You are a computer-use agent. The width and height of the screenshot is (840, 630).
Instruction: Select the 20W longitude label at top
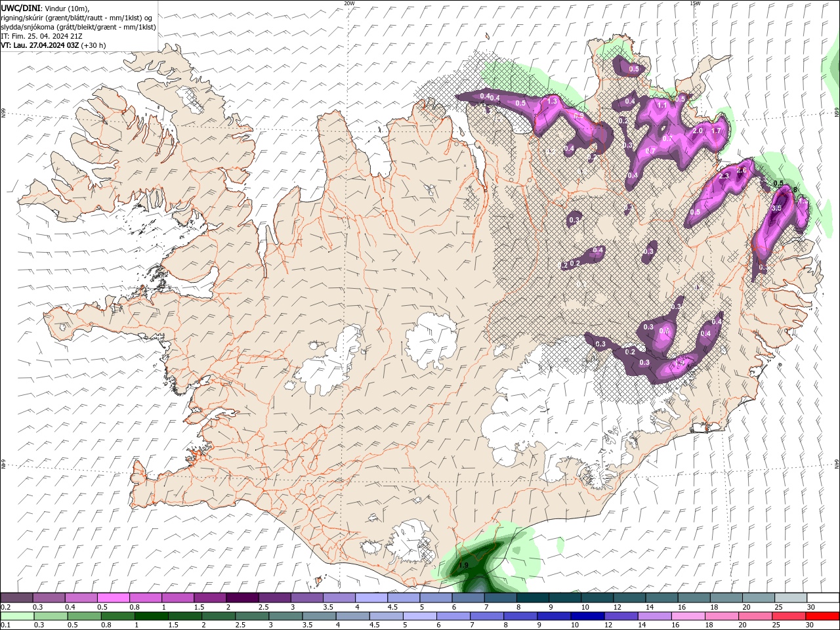point(349,3)
